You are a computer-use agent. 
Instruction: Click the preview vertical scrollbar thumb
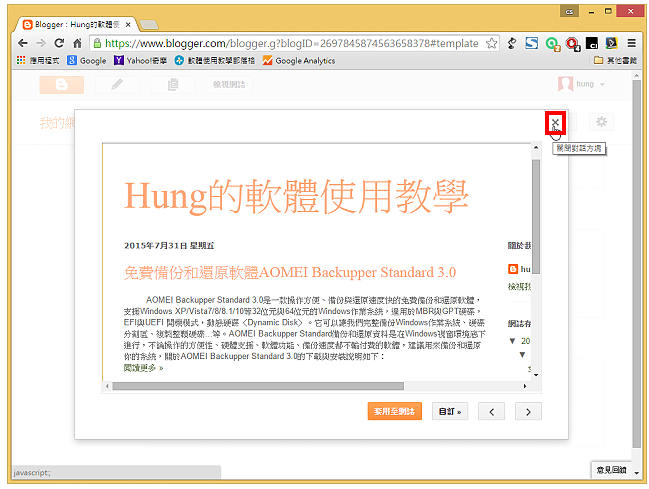click(536, 217)
